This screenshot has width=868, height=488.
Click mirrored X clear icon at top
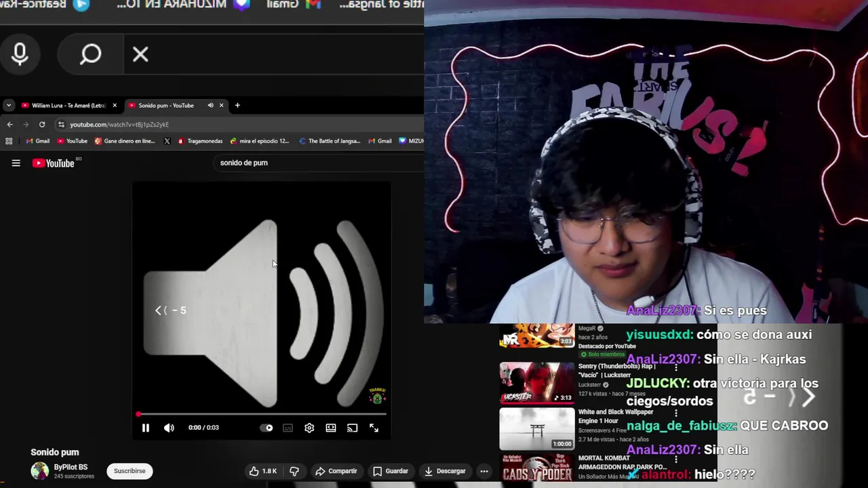pyautogui.click(x=140, y=54)
